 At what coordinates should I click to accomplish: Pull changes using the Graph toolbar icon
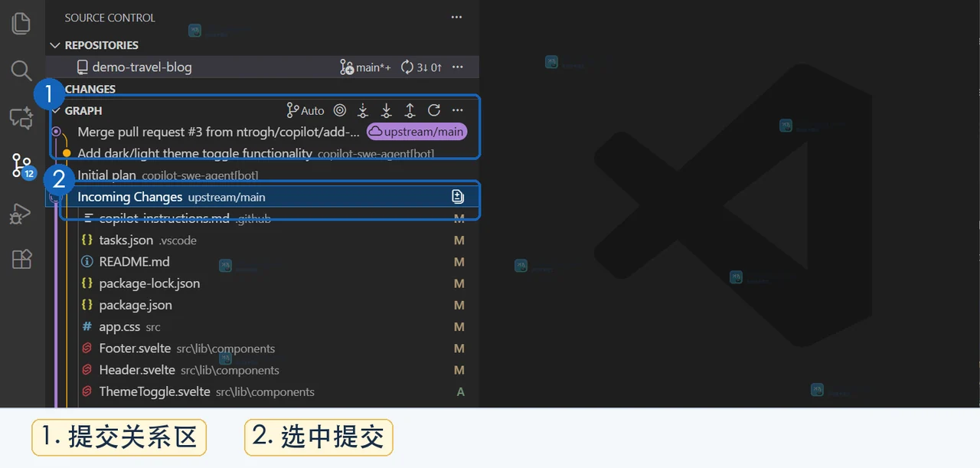point(387,110)
